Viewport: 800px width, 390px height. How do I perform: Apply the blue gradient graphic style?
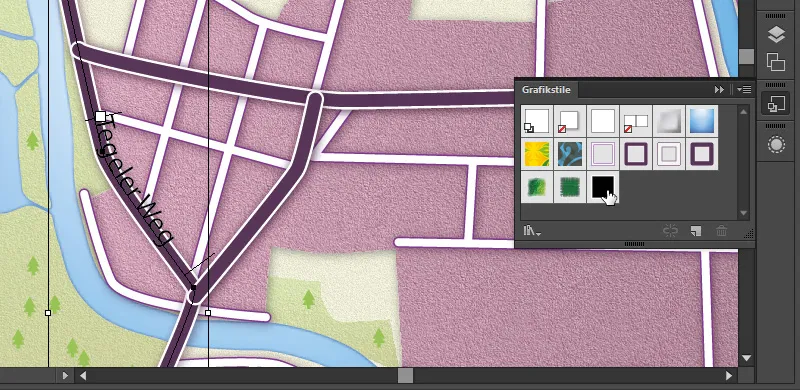[x=702, y=121]
